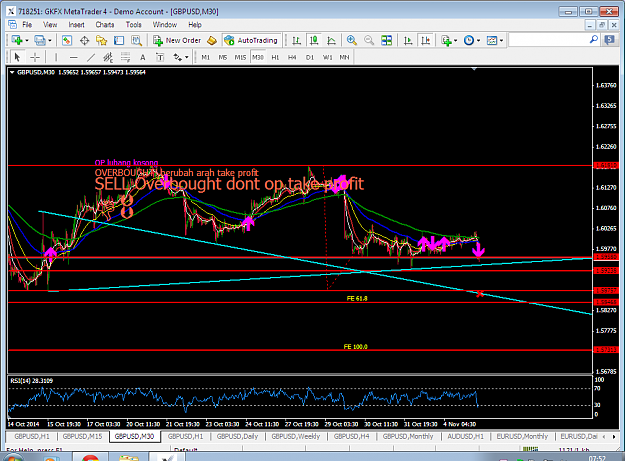
Task: Draw a vertical line tool
Action: tap(56, 57)
